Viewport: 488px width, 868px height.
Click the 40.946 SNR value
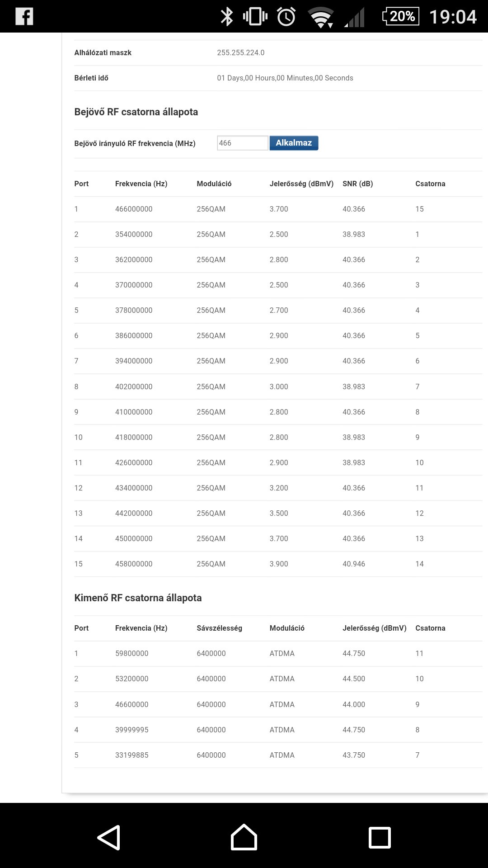pyautogui.click(x=354, y=564)
